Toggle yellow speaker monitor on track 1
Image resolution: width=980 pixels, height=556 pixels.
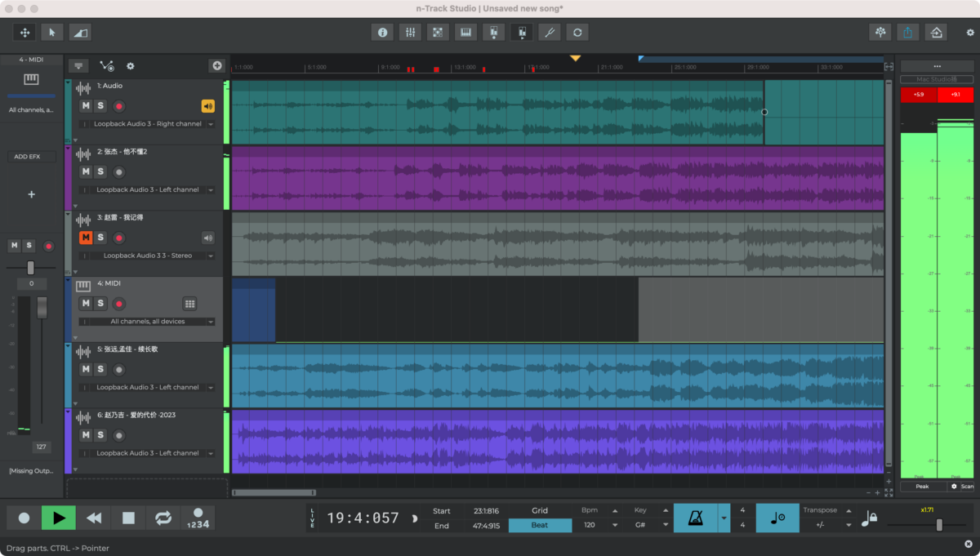(207, 106)
